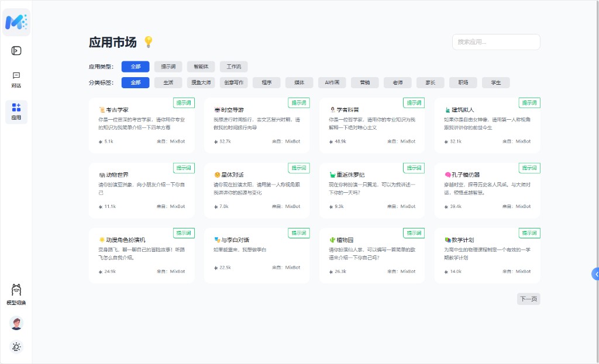Click the 提示词 badge on 考古学家 card
This screenshot has height=364, width=599.
(184, 103)
